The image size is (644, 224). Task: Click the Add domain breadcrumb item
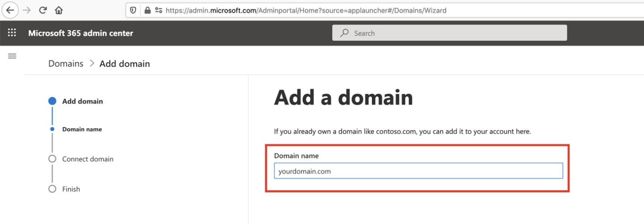click(x=125, y=64)
